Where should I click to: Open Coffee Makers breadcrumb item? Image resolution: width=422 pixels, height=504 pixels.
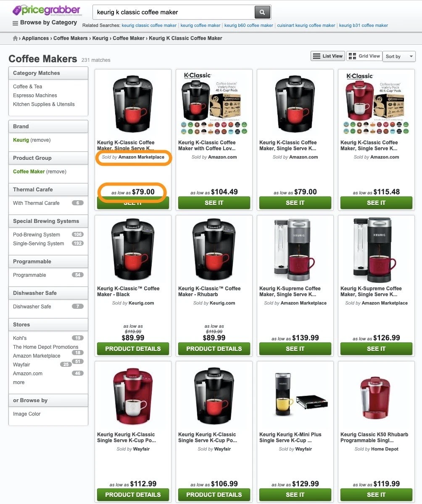tap(70, 38)
